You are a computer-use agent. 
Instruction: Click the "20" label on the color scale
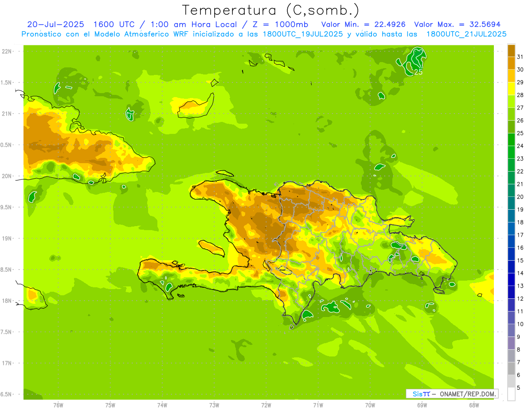(520, 197)
